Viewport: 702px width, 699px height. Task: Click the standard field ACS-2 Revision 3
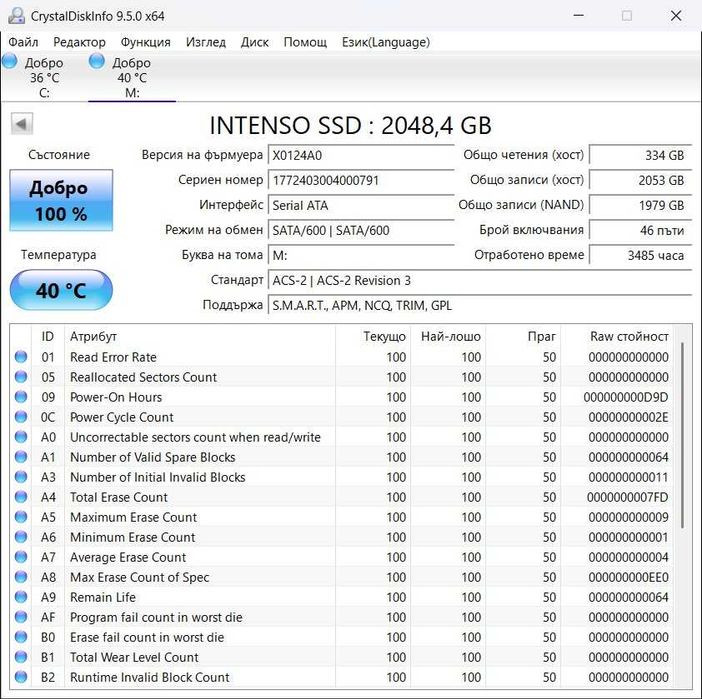click(480, 281)
